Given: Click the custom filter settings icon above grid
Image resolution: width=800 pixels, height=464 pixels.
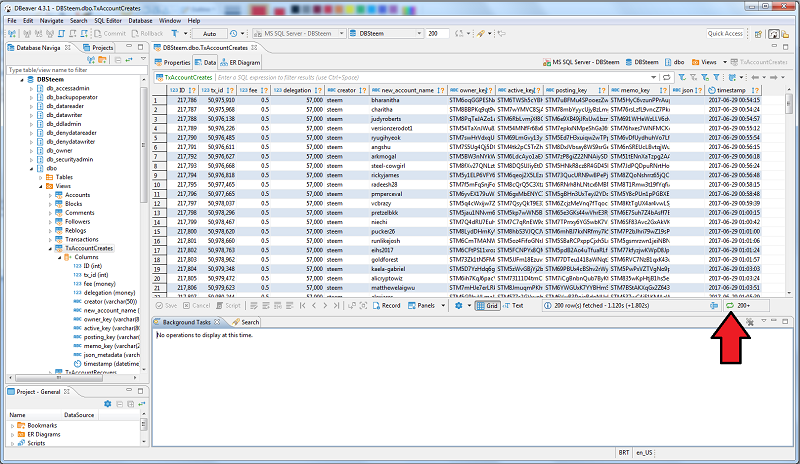Looking at the screenshot, I should click(733, 78).
